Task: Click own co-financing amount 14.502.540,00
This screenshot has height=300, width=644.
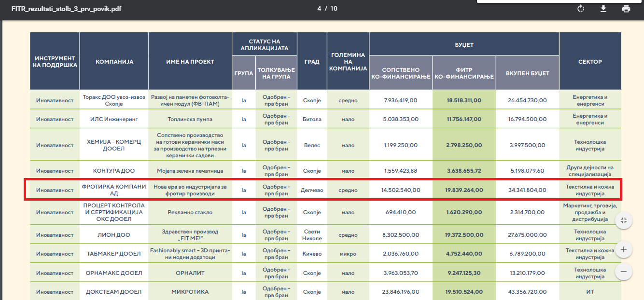Action: [401, 190]
